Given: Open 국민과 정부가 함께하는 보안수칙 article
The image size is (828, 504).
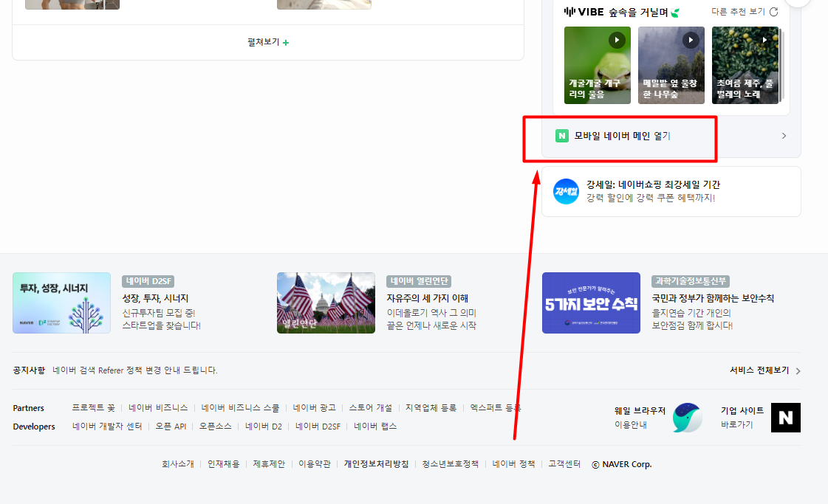Looking at the screenshot, I should pos(713,298).
